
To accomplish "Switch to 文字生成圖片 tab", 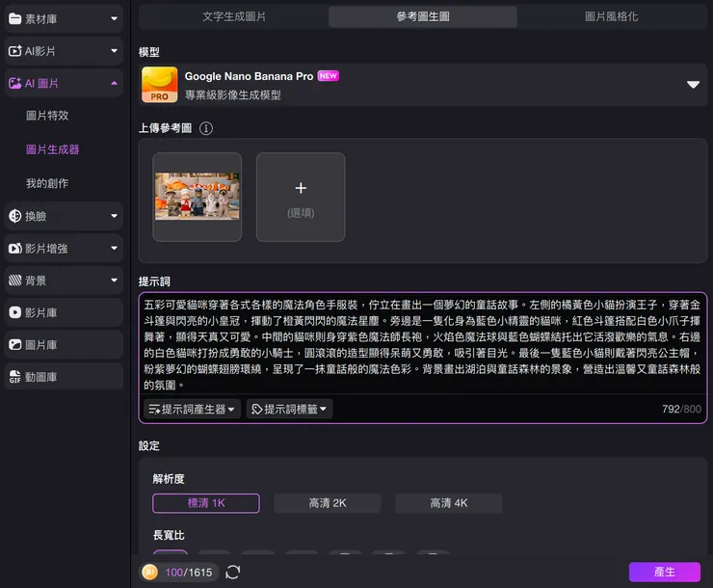I will pyautogui.click(x=234, y=16).
